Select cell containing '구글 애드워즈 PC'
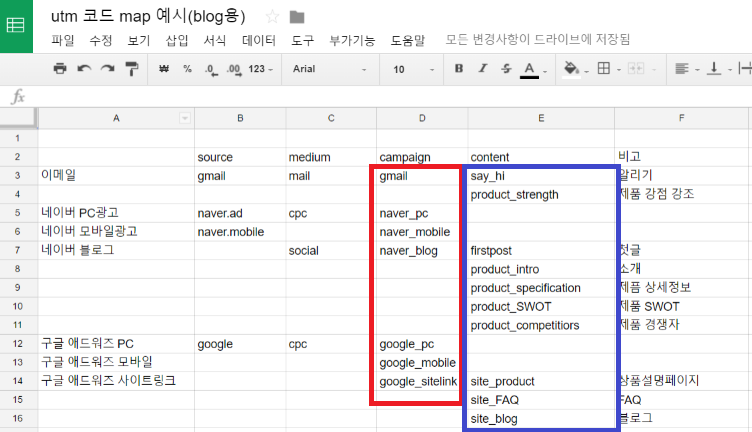The height and width of the screenshot is (432, 752). pyautogui.click(x=117, y=344)
